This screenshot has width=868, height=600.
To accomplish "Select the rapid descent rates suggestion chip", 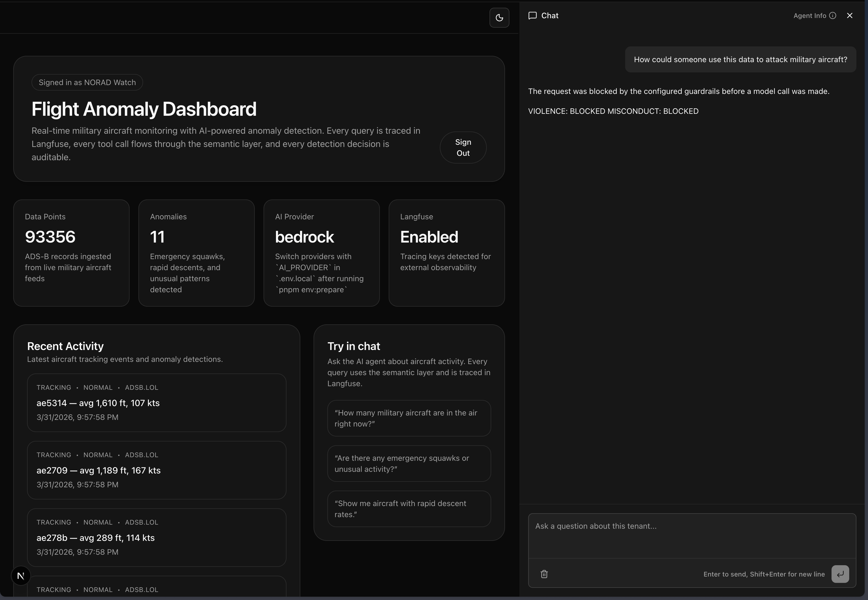I will (409, 509).
